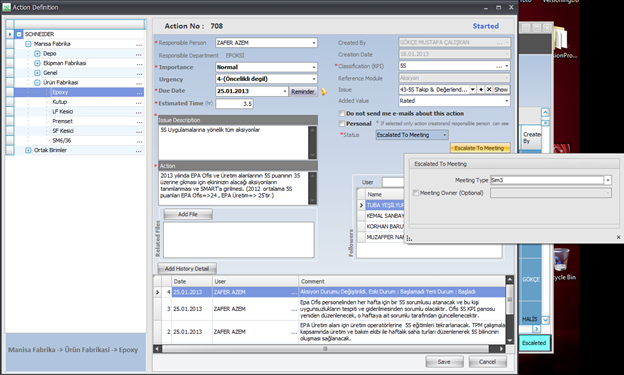
Task: Click the tree search box above SCHNEIDER
Action: click(x=80, y=25)
